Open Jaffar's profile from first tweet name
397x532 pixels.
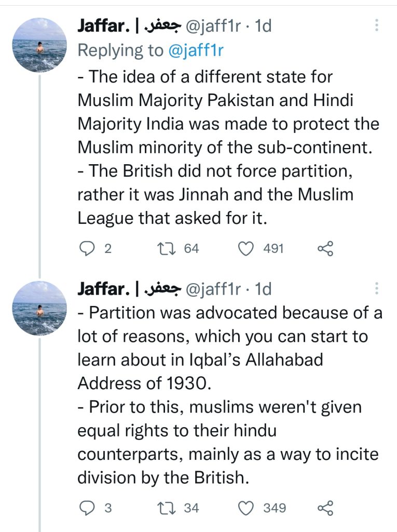(x=130, y=26)
